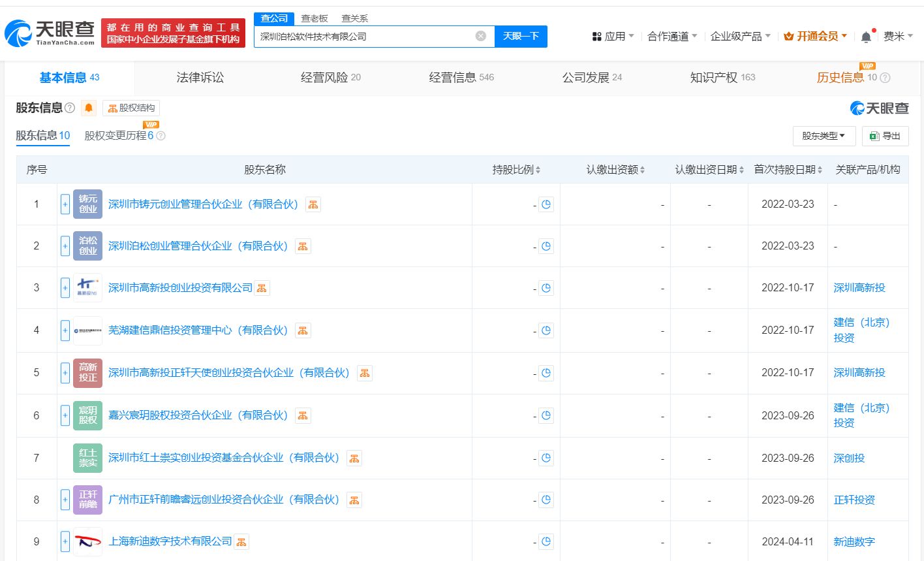The height and width of the screenshot is (561, 924).
Task: Switch to the 知识产权 tab
Action: (722, 78)
